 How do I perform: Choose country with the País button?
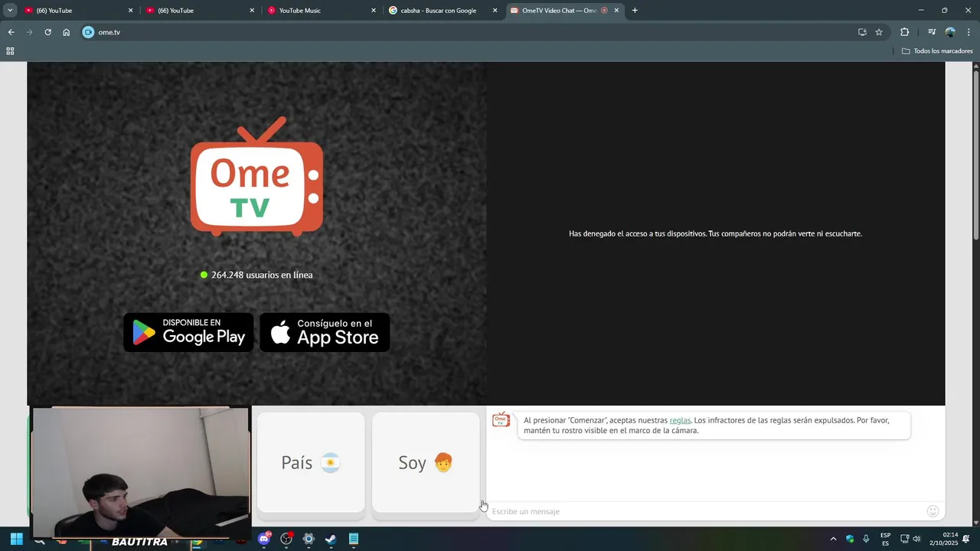311,462
